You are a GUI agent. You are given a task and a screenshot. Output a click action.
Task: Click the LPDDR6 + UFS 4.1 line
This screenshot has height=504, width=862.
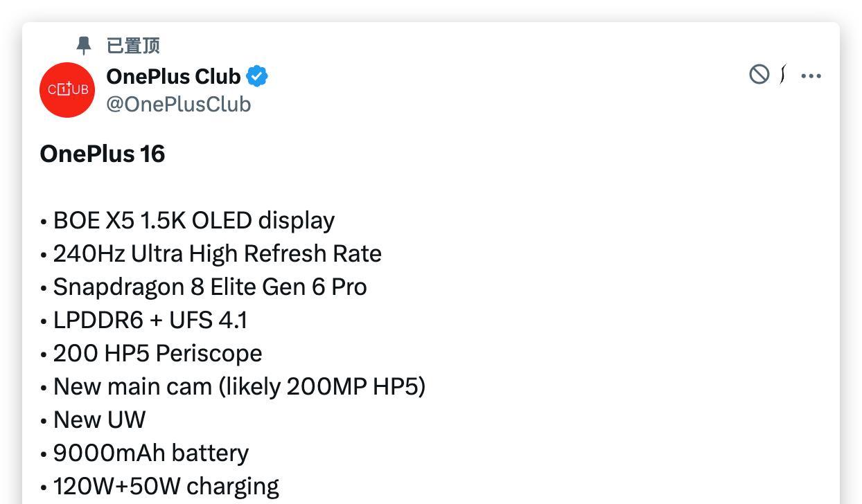tap(152, 320)
